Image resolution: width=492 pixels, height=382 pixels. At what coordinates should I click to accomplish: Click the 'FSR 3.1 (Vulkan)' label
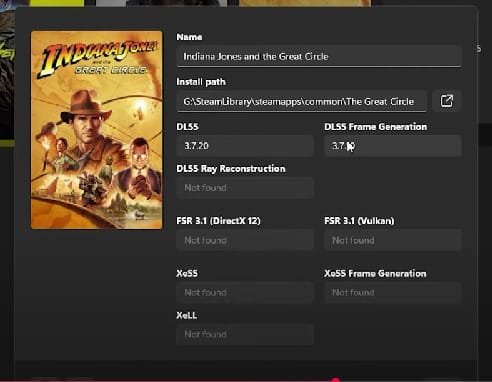click(x=359, y=221)
